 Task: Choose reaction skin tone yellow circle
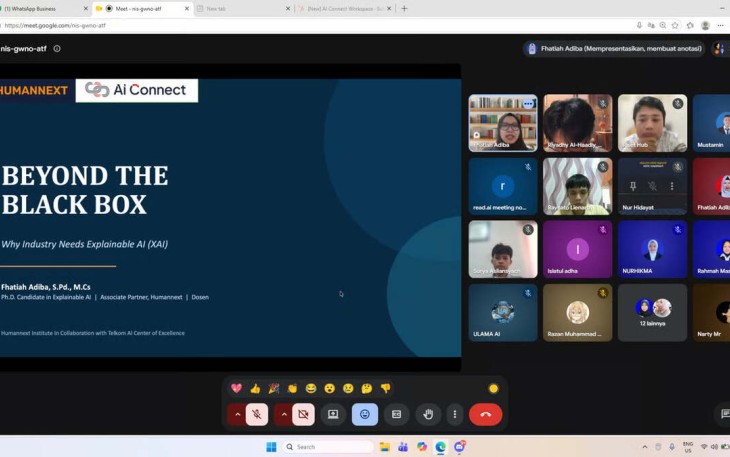493,388
